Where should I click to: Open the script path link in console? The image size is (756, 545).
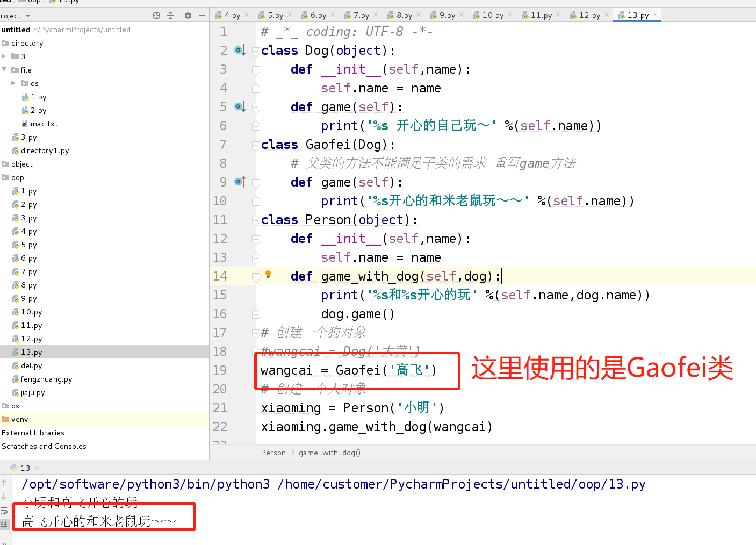[462, 484]
